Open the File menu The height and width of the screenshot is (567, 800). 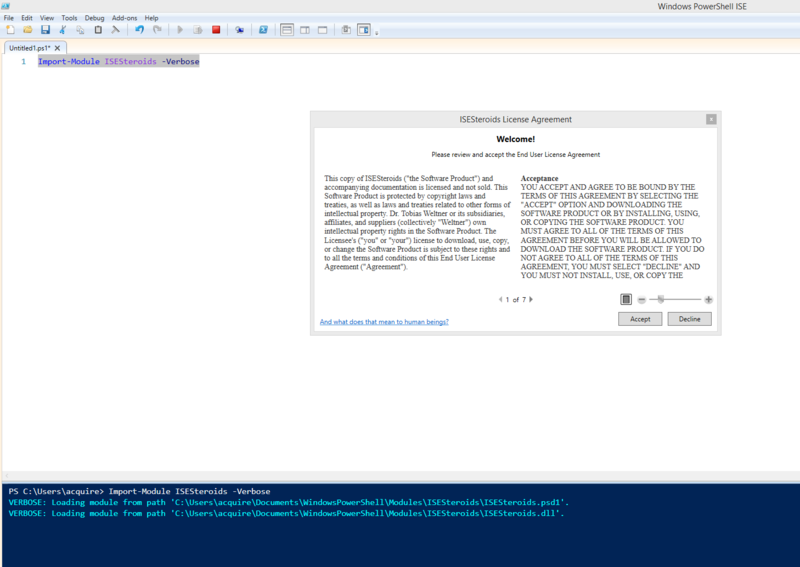tap(9, 18)
